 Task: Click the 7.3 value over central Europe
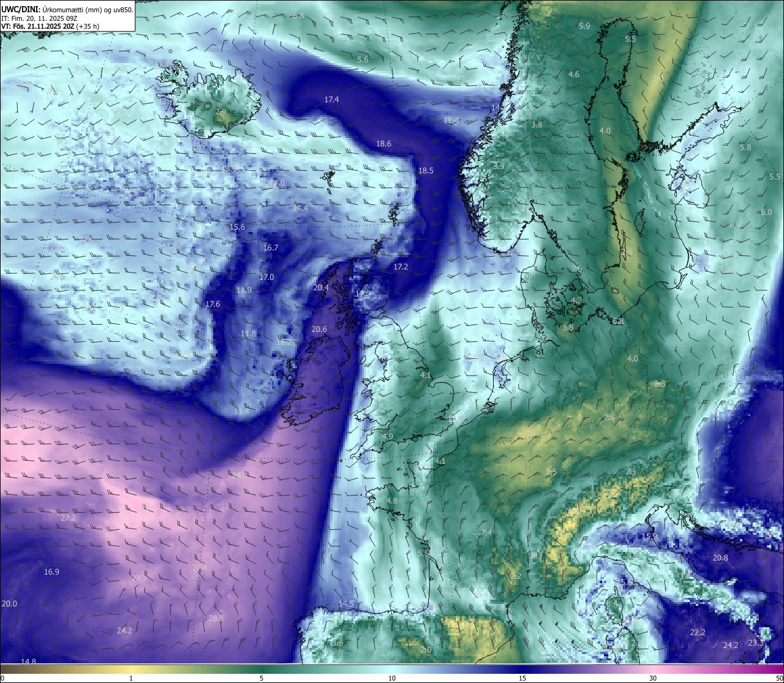[x=631, y=471]
